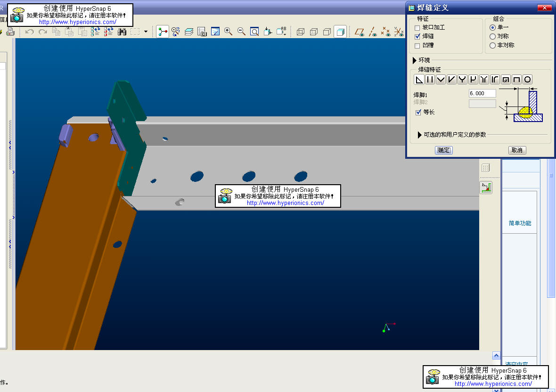Select the plug weld icon
Viewport: 556px width, 392px height.
(506, 80)
